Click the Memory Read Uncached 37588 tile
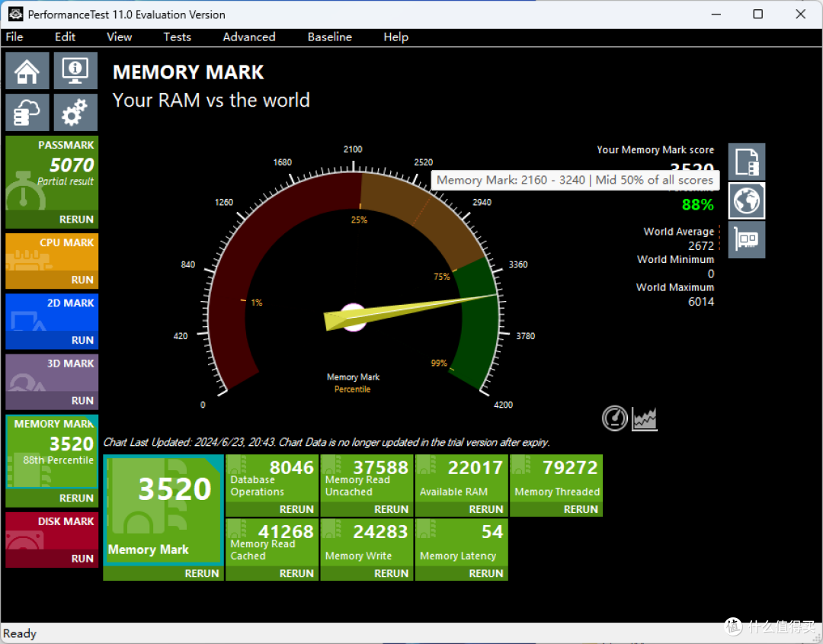 point(367,479)
